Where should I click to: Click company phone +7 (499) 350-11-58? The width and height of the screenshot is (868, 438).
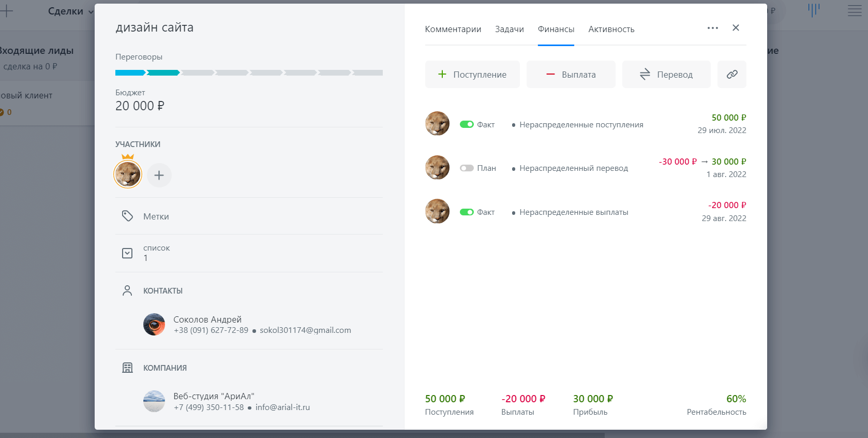click(x=209, y=407)
